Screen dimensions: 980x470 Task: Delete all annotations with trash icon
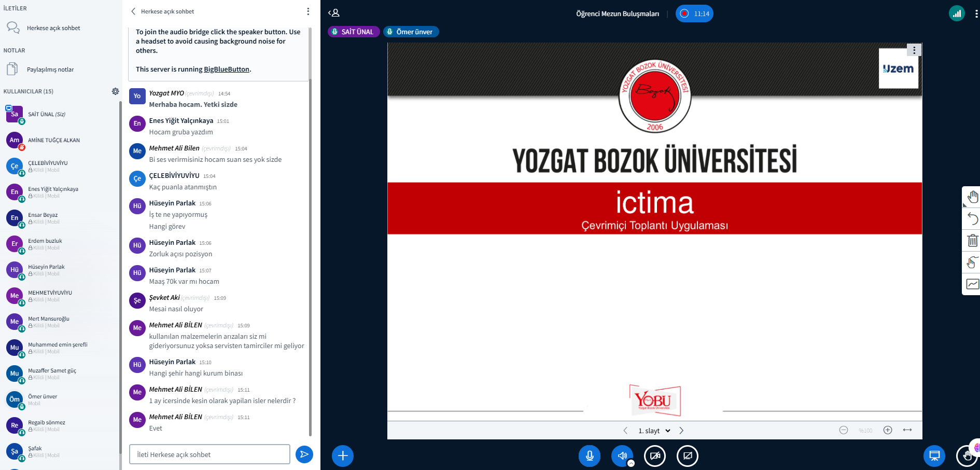972,241
